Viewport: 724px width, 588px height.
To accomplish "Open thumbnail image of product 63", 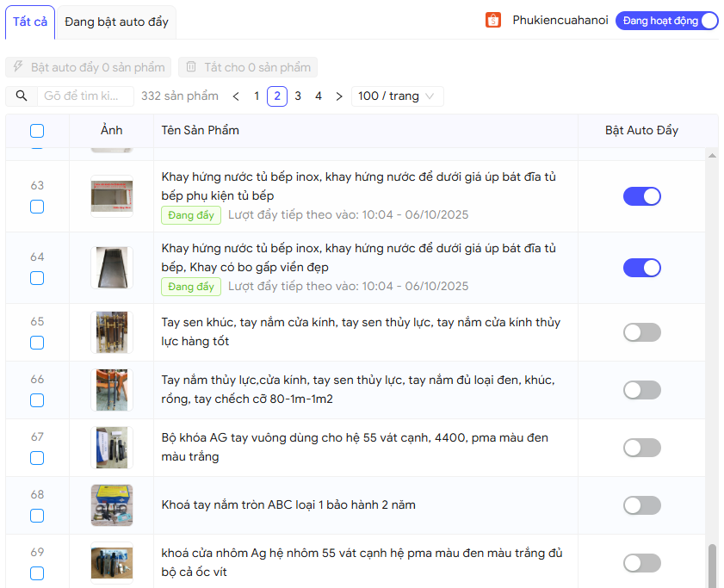I will [112, 196].
